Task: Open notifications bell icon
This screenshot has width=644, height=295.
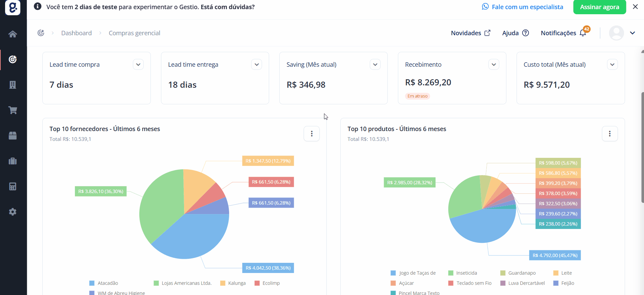Action: (583, 33)
